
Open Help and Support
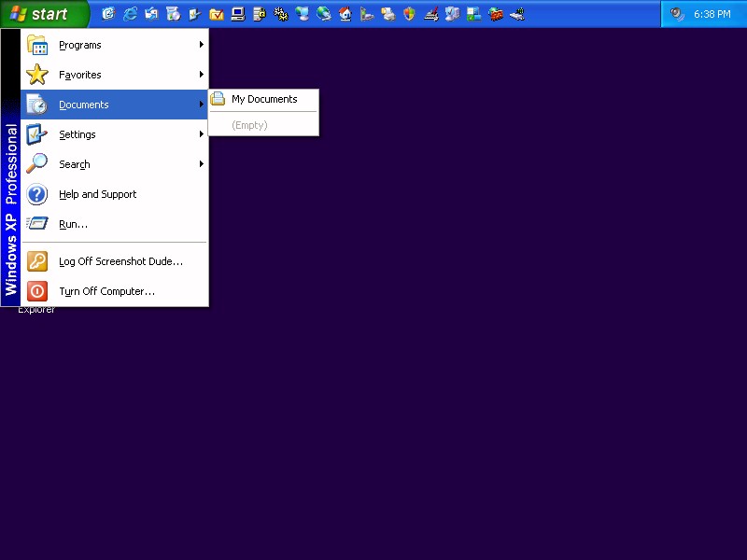click(x=97, y=194)
